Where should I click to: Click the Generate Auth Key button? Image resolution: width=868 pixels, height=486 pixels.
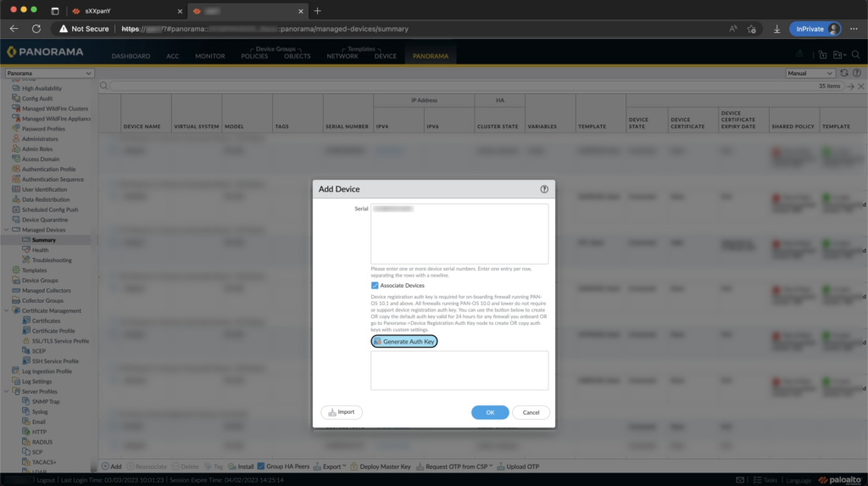pos(404,341)
